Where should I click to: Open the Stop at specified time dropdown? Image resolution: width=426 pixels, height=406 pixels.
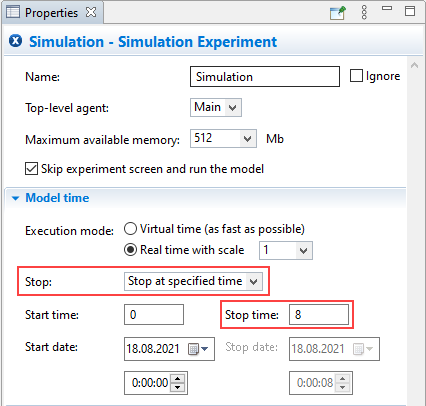pos(193,281)
